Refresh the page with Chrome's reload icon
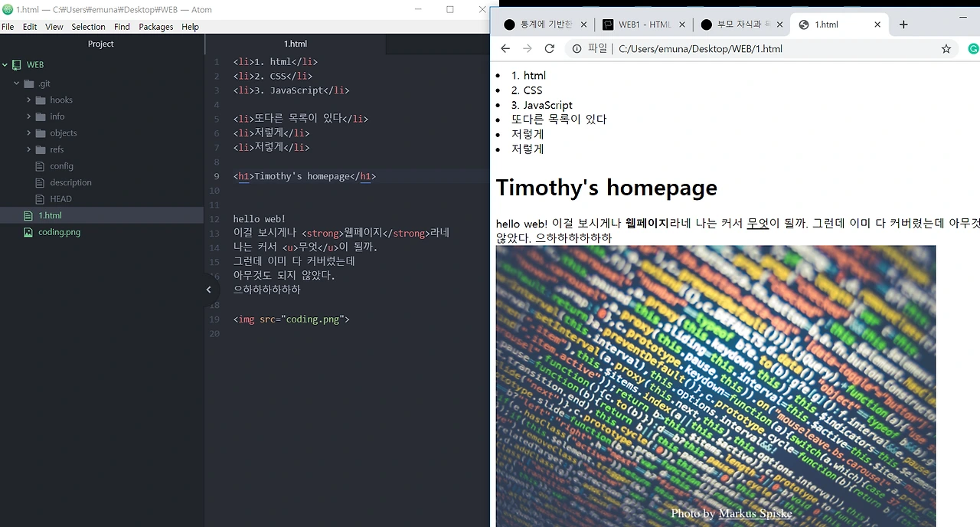 (x=550, y=48)
